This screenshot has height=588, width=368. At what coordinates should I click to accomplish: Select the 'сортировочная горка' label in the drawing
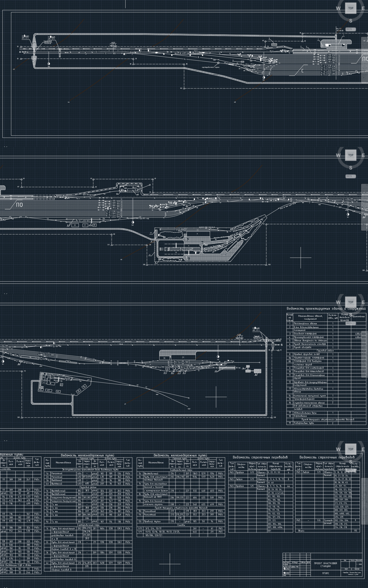tap(210, 67)
